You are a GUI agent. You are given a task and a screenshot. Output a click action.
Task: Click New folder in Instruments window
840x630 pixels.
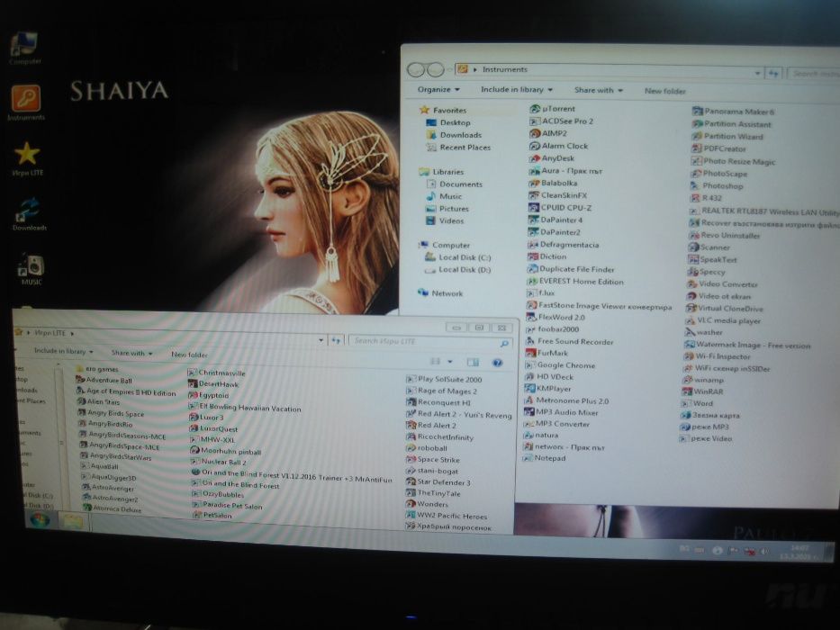664,91
